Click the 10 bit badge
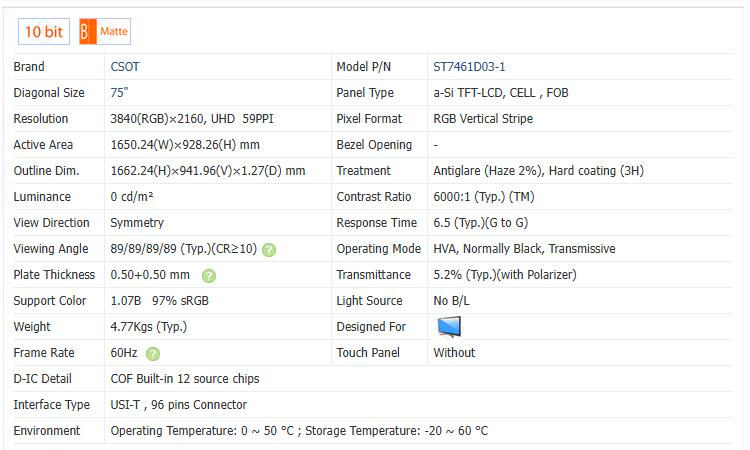Screen dimensions: 750x450 (x=43, y=32)
